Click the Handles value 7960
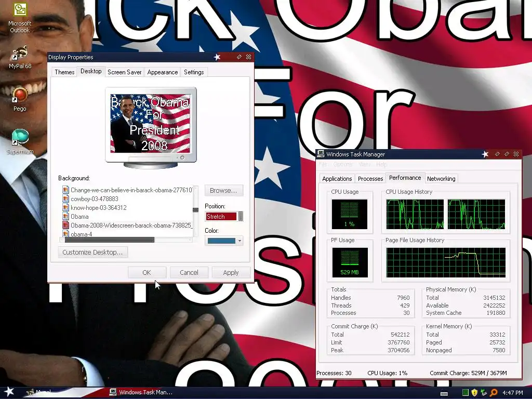The height and width of the screenshot is (399, 532). click(x=403, y=298)
